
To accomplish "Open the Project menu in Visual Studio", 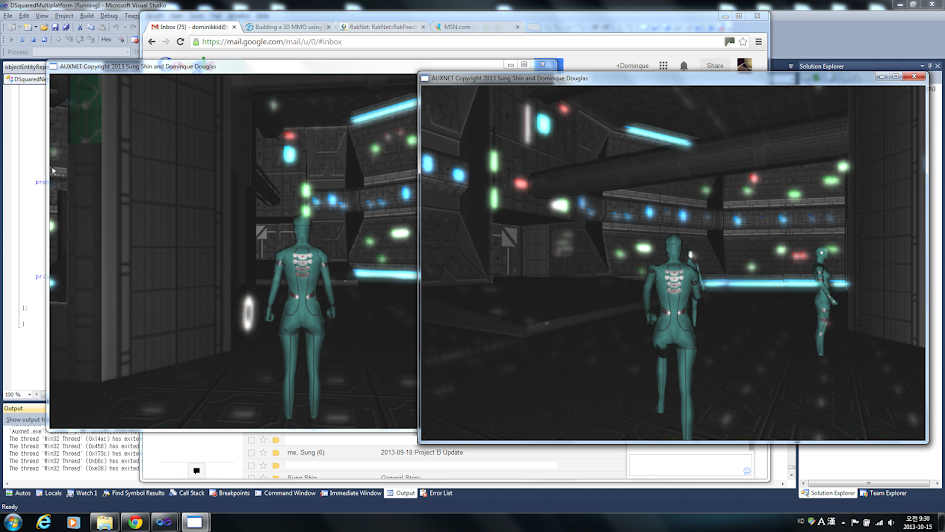I will [64, 16].
